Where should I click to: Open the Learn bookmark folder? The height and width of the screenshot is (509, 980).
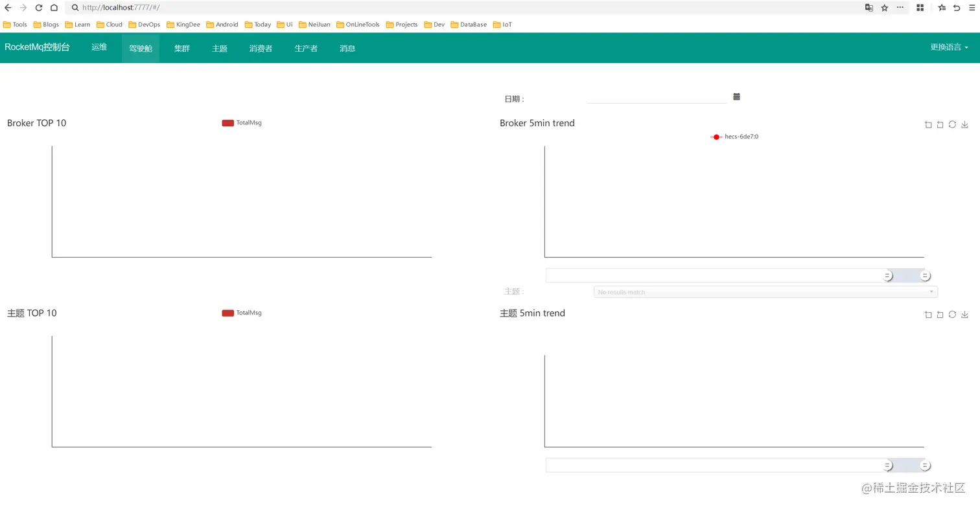click(x=78, y=25)
